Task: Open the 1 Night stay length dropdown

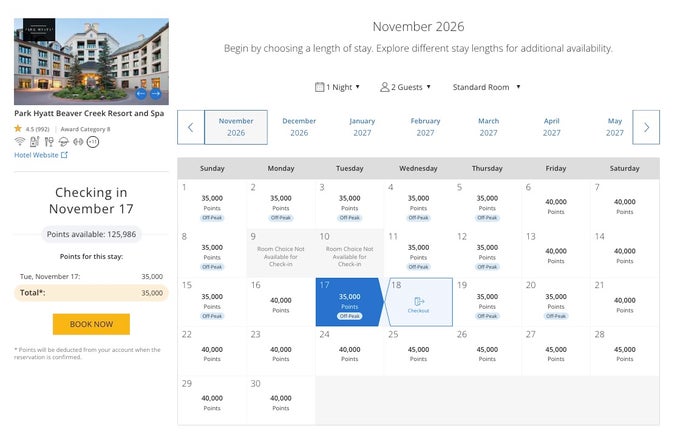Action: 337,87
